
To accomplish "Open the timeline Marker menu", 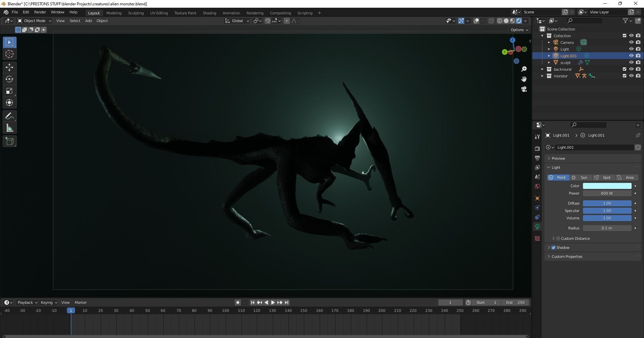I will click(80, 302).
